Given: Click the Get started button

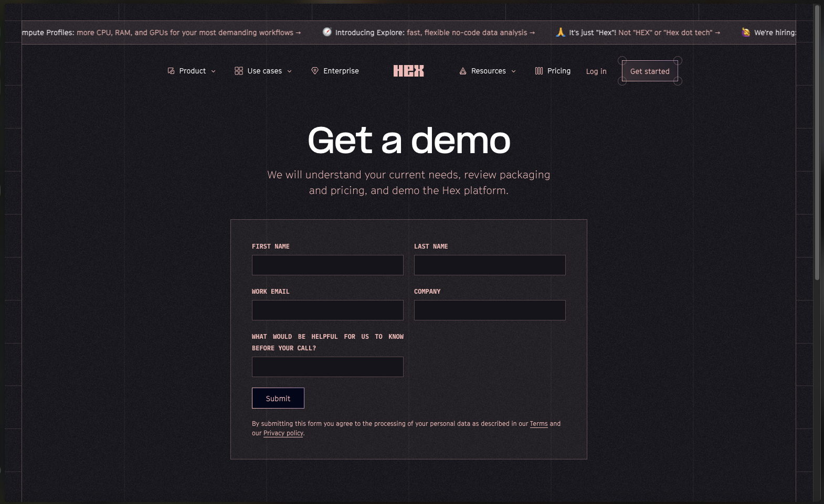Looking at the screenshot, I should [x=650, y=71].
